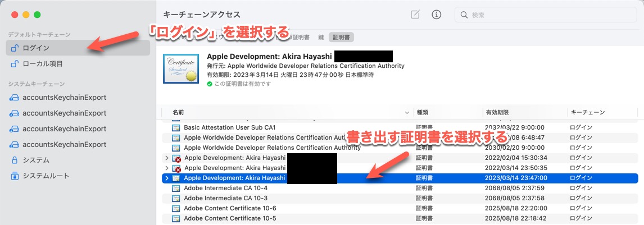Image resolution: width=644 pixels, height=225 pixels.
Task: Click the green valid-certificate checkmark icon
Action: 210,84
